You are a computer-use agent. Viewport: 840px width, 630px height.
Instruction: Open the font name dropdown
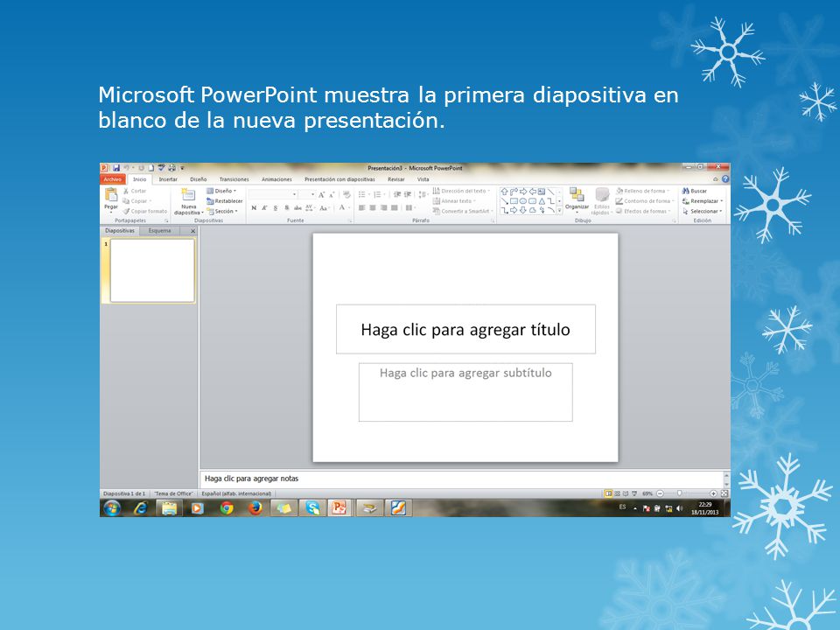[x=294, y=194]
